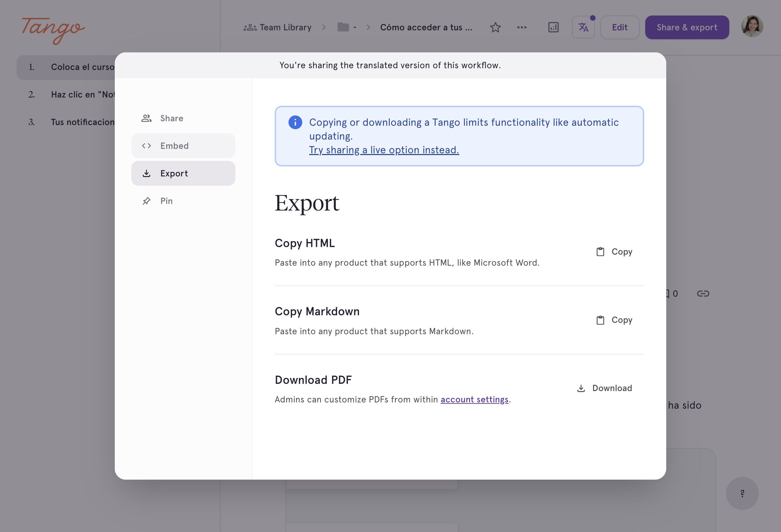Click the workflow title 'Cómo acceder a tus ...'
781x532 pixels.
[426, 27]
